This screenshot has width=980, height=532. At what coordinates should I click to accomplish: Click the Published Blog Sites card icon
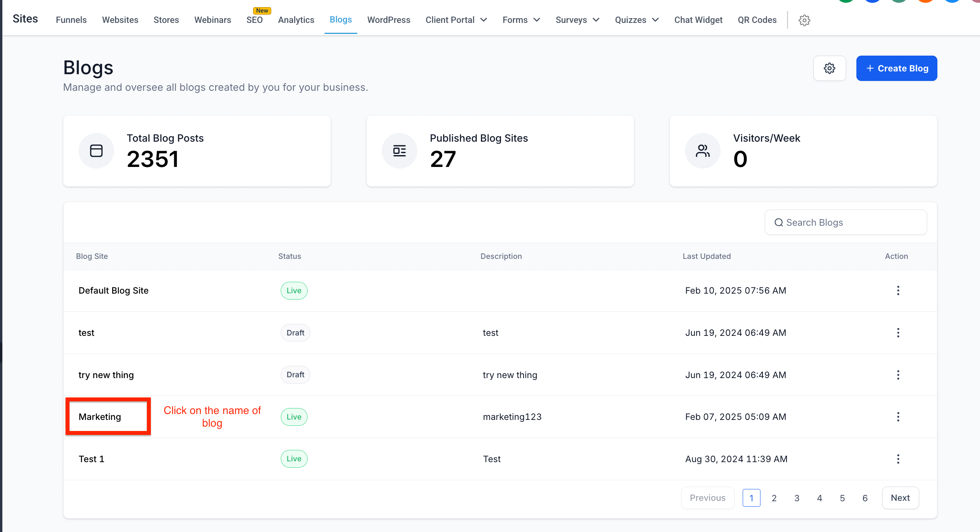coord(399,151)
